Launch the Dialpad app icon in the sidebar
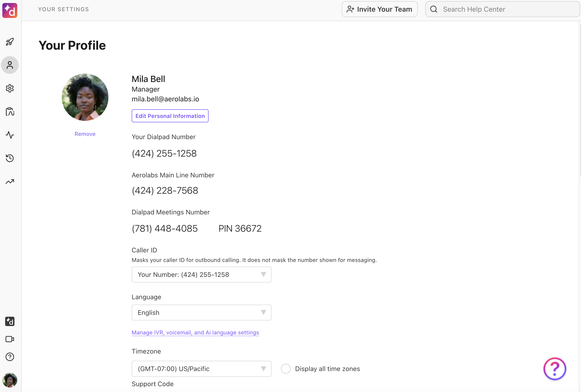 point(10,321)
